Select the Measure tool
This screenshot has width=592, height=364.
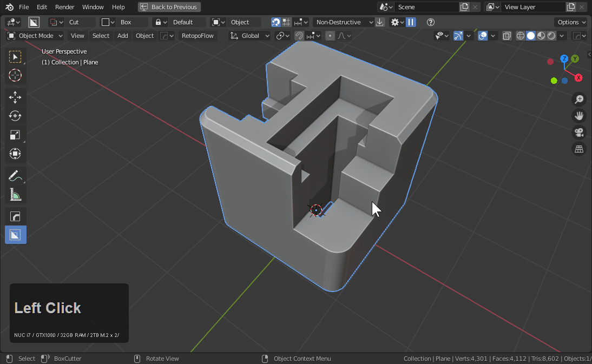coord(15,194)
